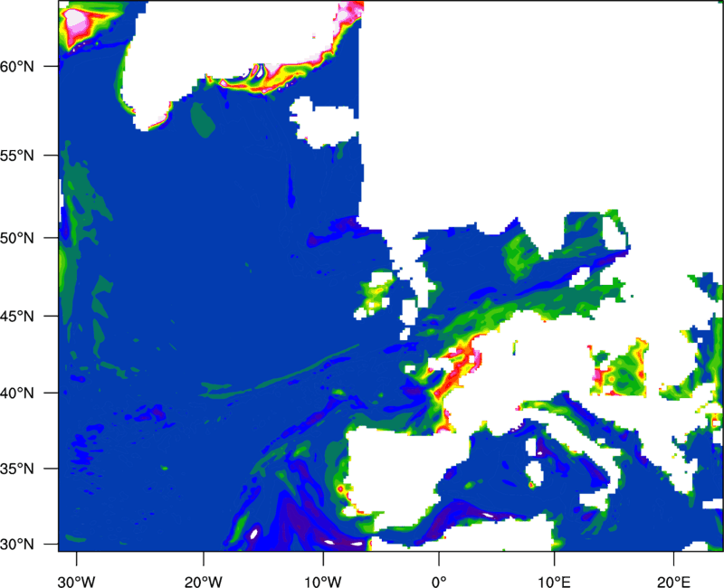The width and height of the screenshot is (724, 588).
Task: Click the 60°N latitude label
Action: point(17,66)
